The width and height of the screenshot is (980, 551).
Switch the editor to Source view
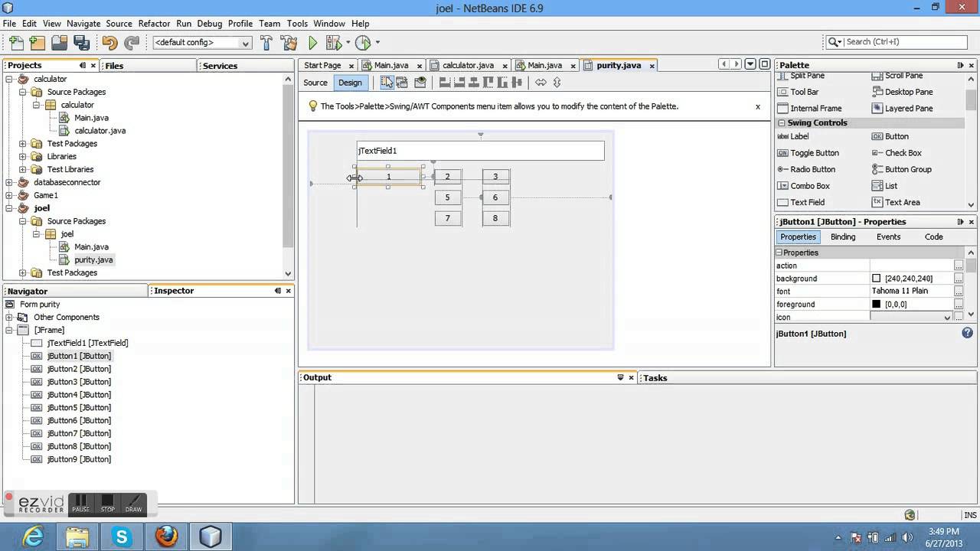coord(315,83)
